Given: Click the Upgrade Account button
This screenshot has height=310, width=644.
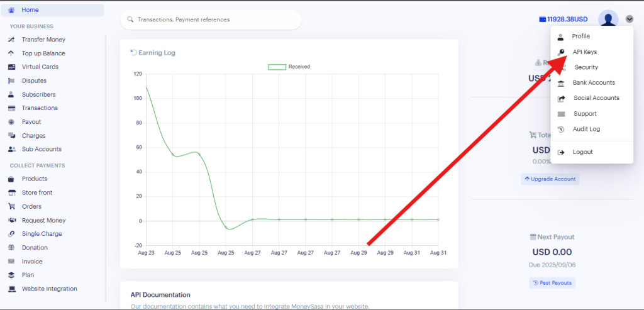Looking at the screenshot, I should point(550,179).
